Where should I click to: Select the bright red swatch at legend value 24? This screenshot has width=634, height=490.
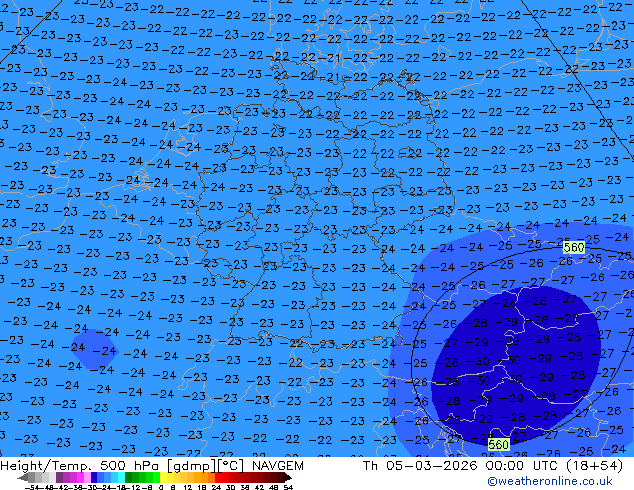click(x=218, y=477)
